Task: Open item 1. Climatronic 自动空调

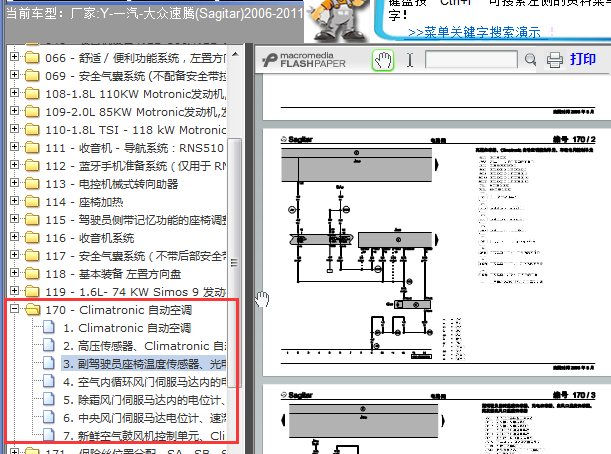Action: coord(127,328)
